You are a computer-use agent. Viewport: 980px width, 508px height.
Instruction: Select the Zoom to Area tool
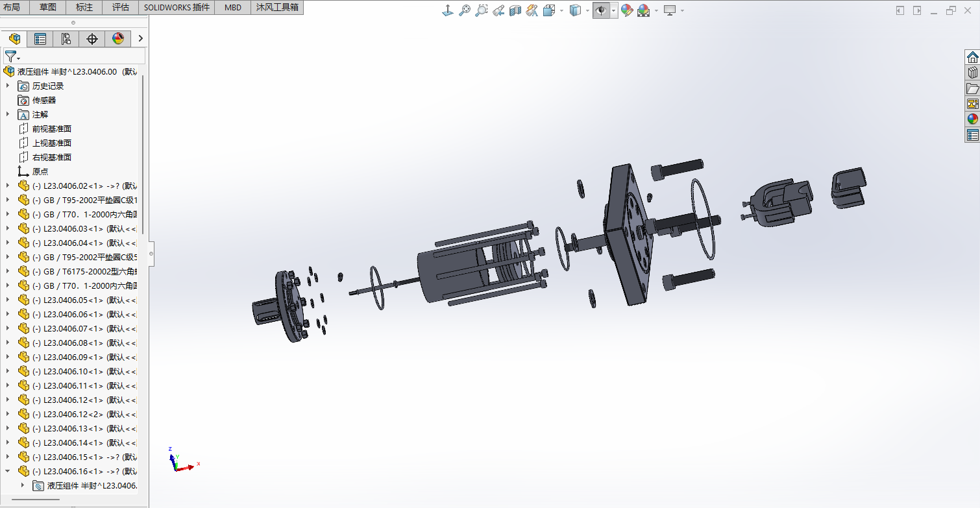(482, 10)
